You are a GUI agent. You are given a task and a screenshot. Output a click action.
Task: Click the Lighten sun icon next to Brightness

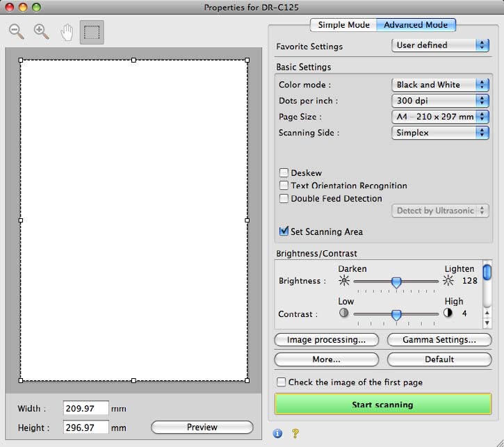(448, 281)
